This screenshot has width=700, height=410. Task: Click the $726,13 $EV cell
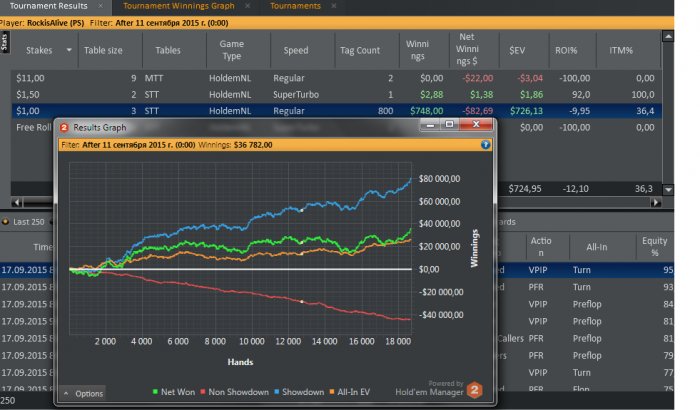point(526,111)
